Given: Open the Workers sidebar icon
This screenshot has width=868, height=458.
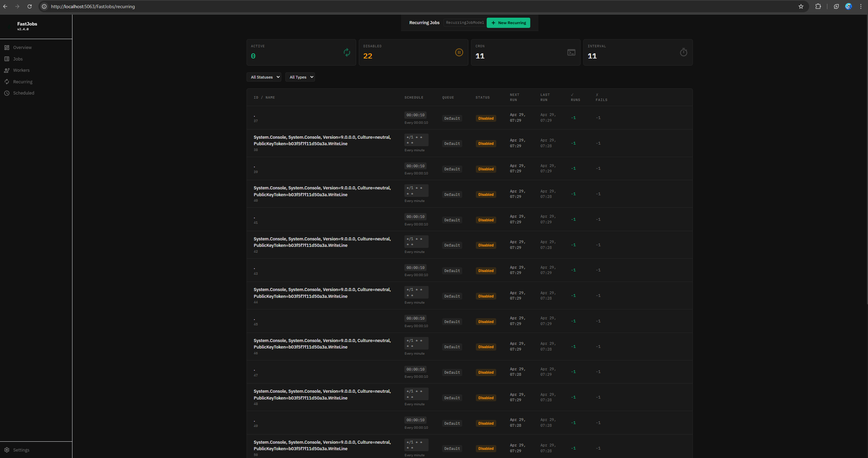Looking at the screenshot, I should (x=7, y=70).
